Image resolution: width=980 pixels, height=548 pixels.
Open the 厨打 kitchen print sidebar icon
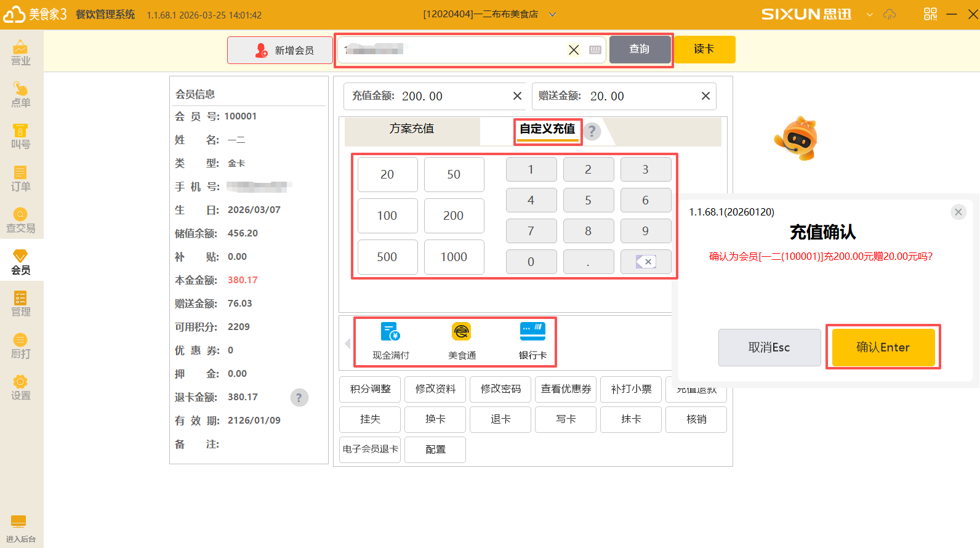(x=20, y=345)
